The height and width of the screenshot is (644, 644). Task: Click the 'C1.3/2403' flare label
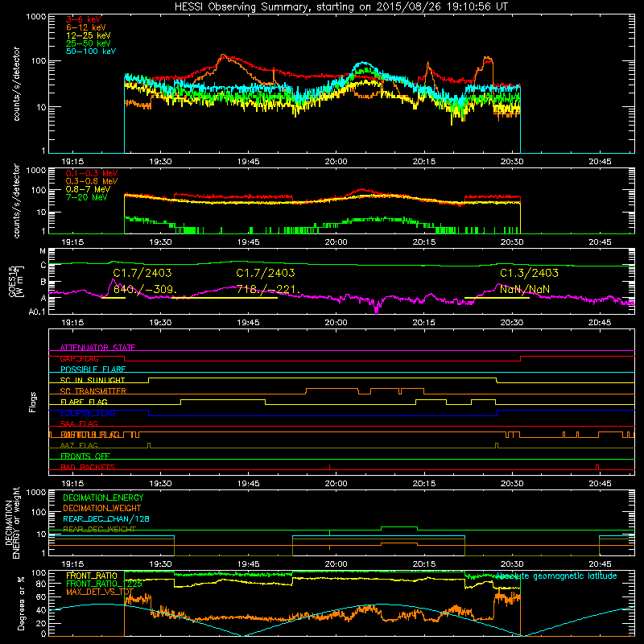coord(529,273)
